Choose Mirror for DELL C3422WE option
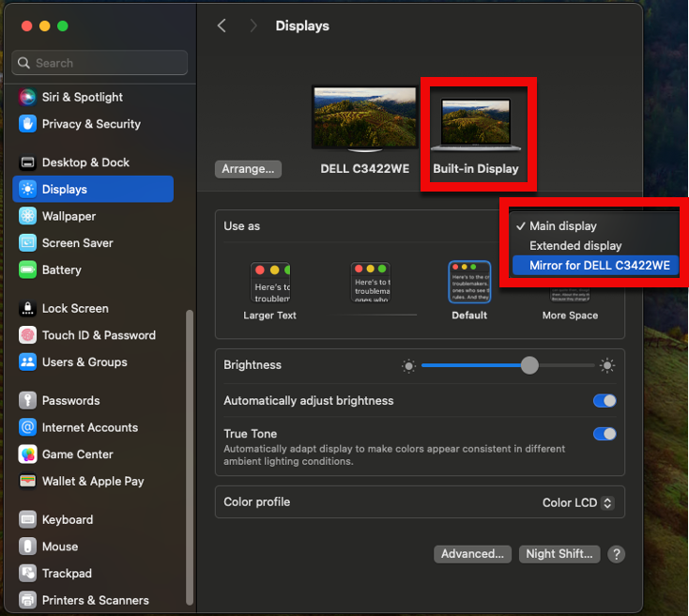 pos(599,266)
